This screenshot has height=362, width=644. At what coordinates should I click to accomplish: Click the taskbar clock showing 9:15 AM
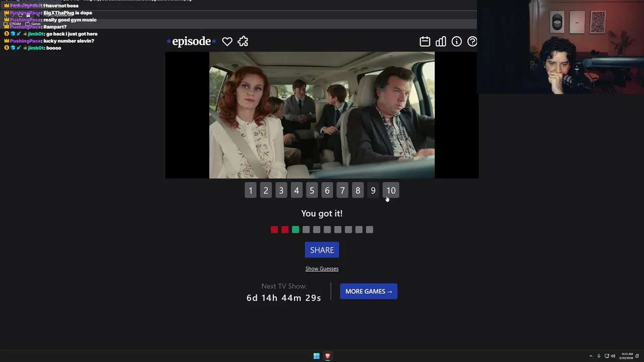click(627, 356)
